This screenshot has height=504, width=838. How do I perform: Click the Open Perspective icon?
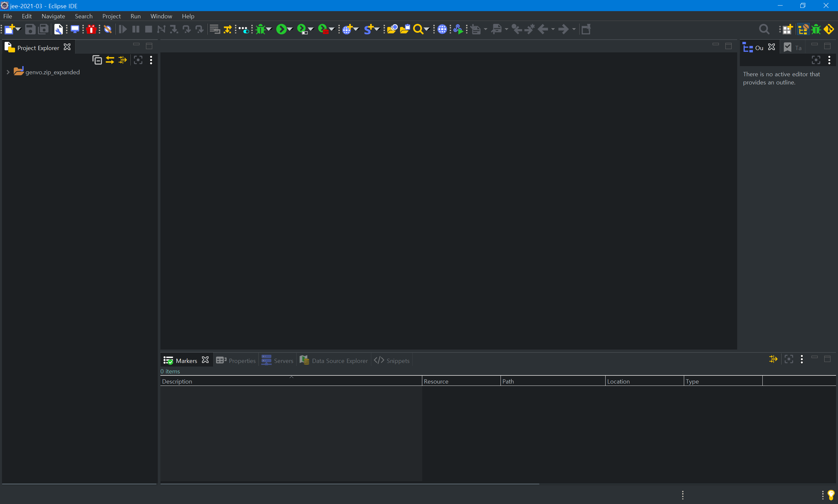pos(787,29)
